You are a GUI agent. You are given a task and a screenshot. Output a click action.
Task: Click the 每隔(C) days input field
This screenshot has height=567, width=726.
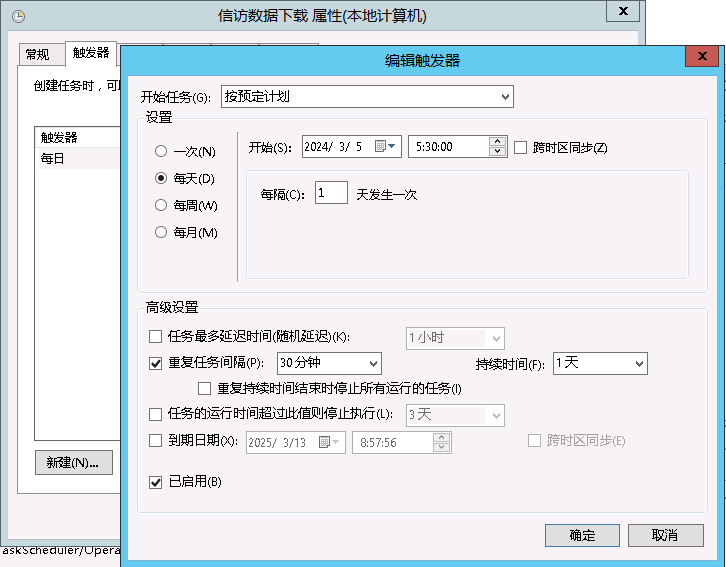point(331,193)
